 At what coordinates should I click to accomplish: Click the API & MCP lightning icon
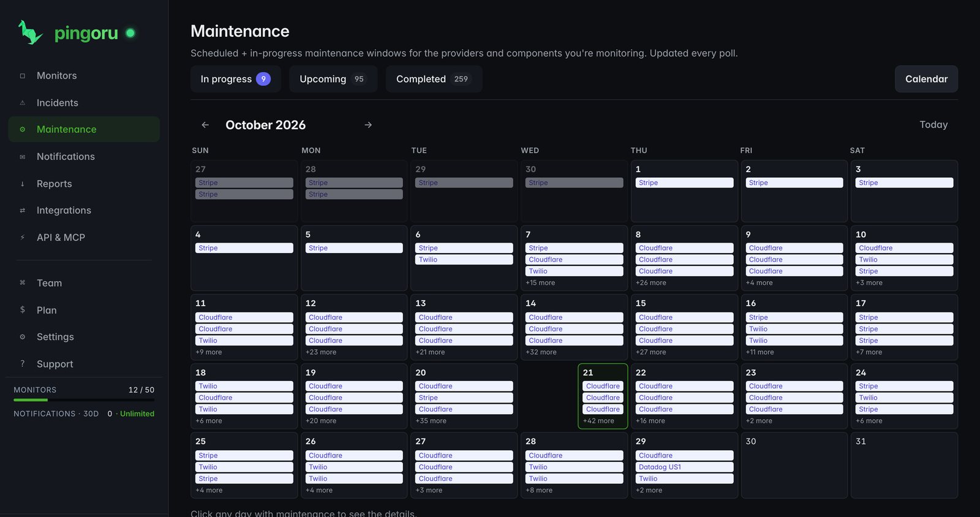(23, 238)
